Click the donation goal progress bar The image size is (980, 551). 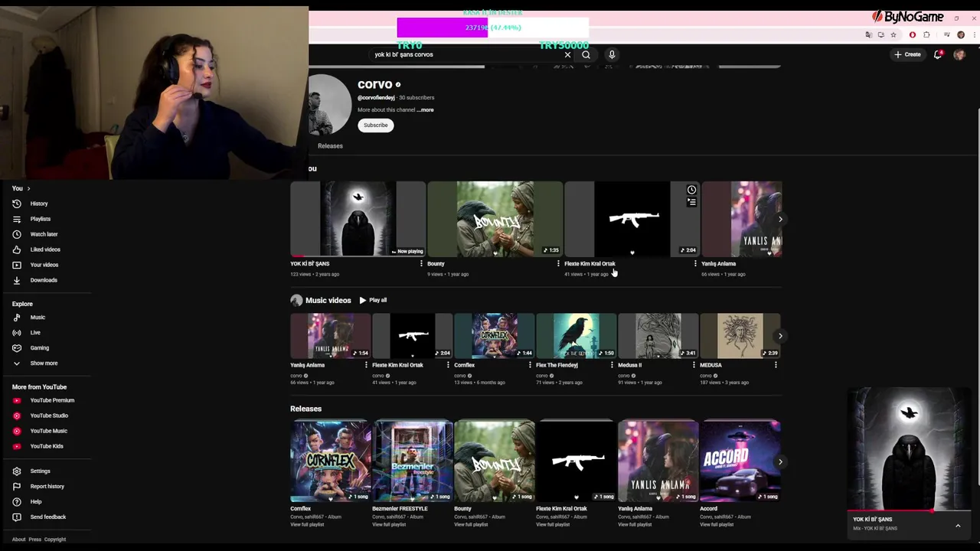(492, 28)
